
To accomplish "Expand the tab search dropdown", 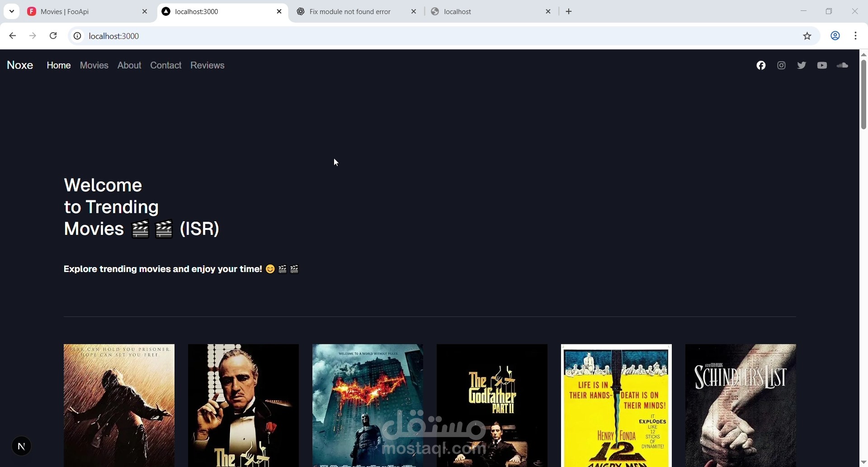I will 12,11.
